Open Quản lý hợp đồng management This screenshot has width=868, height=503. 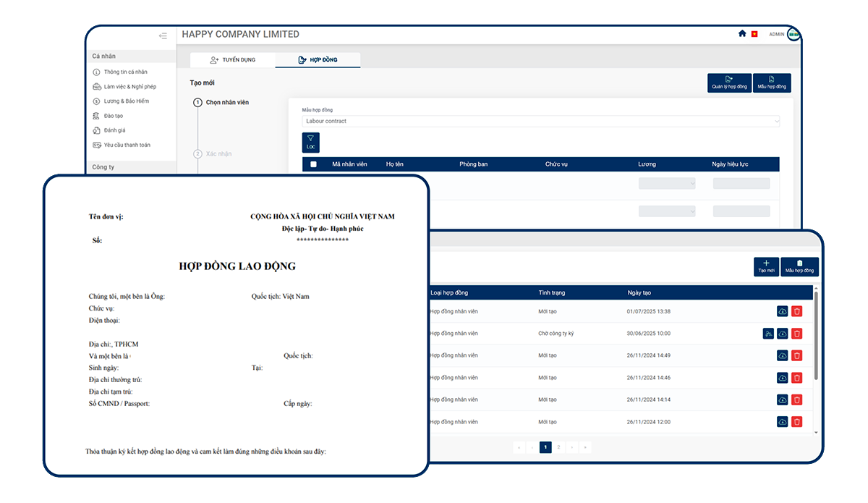(x=729, y=83)
